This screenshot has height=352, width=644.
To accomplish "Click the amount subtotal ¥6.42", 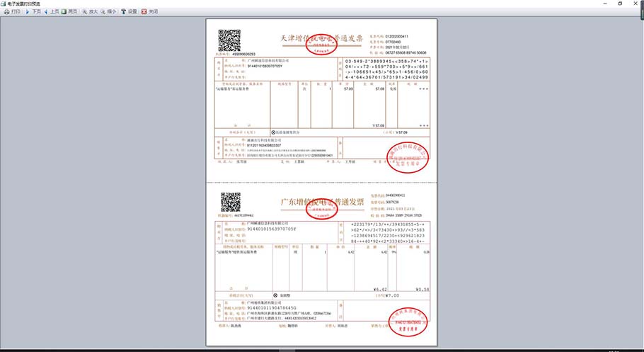I will tap(380, 289).
